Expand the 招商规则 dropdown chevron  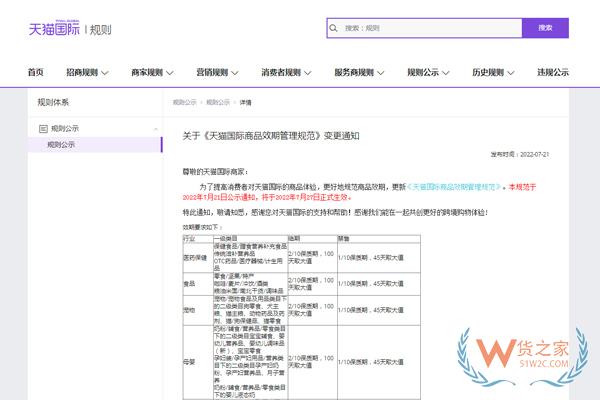105,73
